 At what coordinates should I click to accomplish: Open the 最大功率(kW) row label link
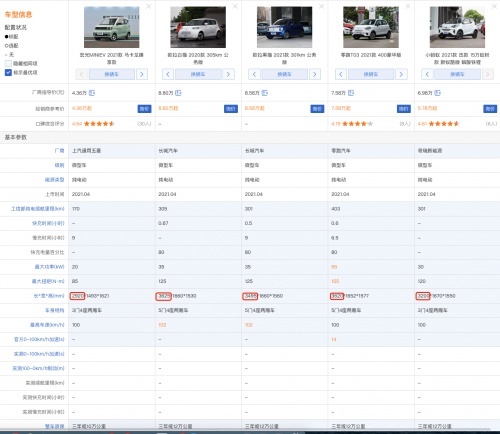(49, 267)
